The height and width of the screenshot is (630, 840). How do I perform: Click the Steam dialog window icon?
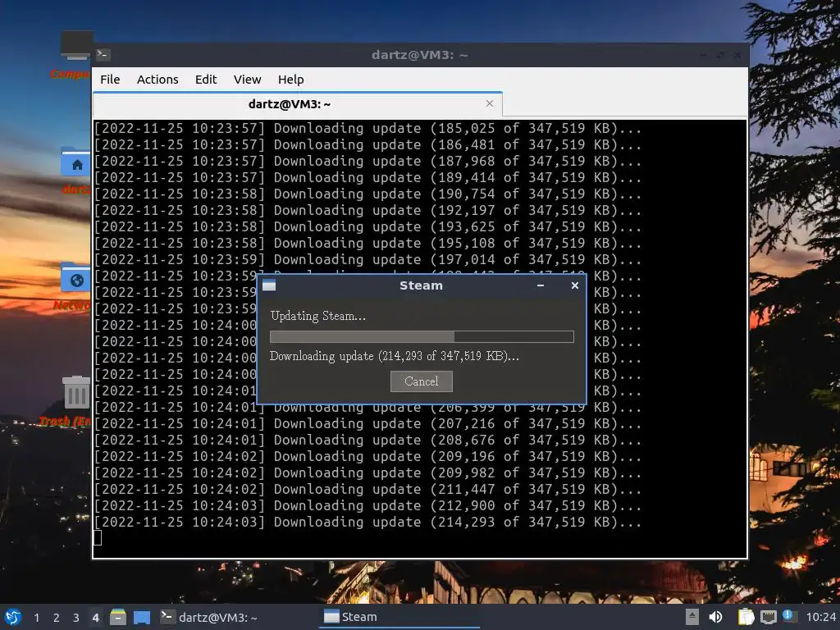pyautogui.click(x=269, y=285)
